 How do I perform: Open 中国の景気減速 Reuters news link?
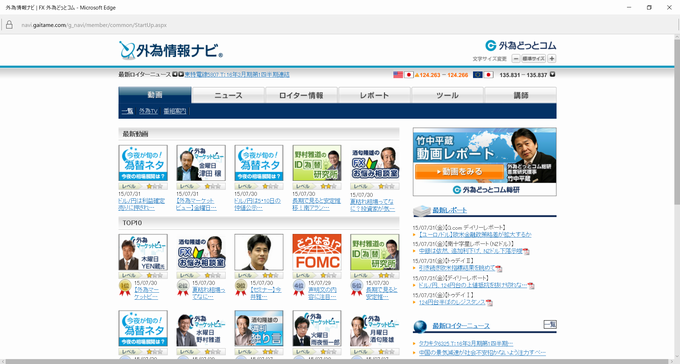pyautogui.click(x=482, y=353)
